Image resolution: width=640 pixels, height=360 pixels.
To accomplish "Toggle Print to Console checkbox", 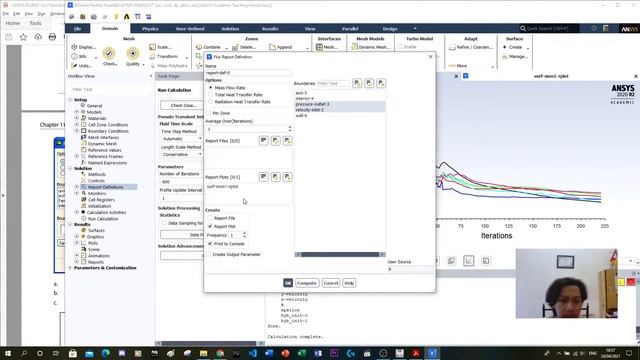I will tap(210, 244).
